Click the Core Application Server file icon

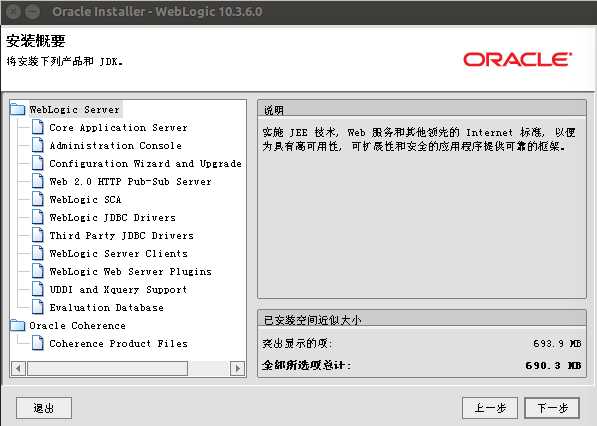[38, 127]
